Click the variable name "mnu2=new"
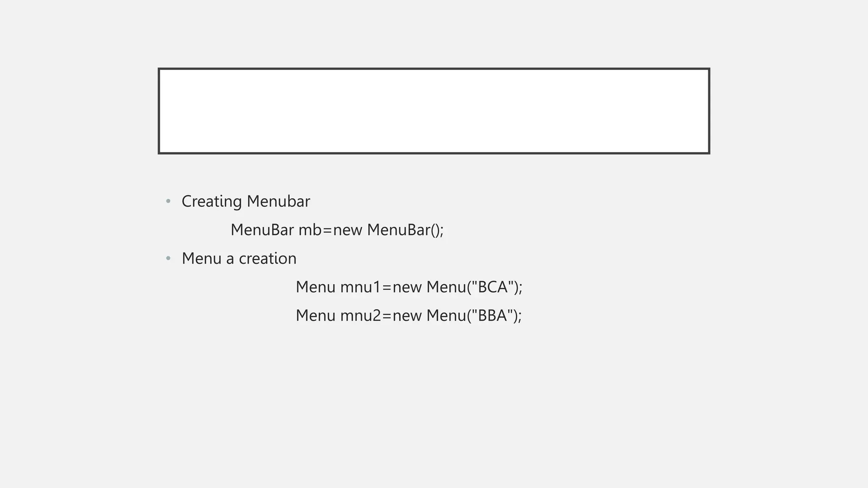868x488 pixels. click(x=381, y=316)
